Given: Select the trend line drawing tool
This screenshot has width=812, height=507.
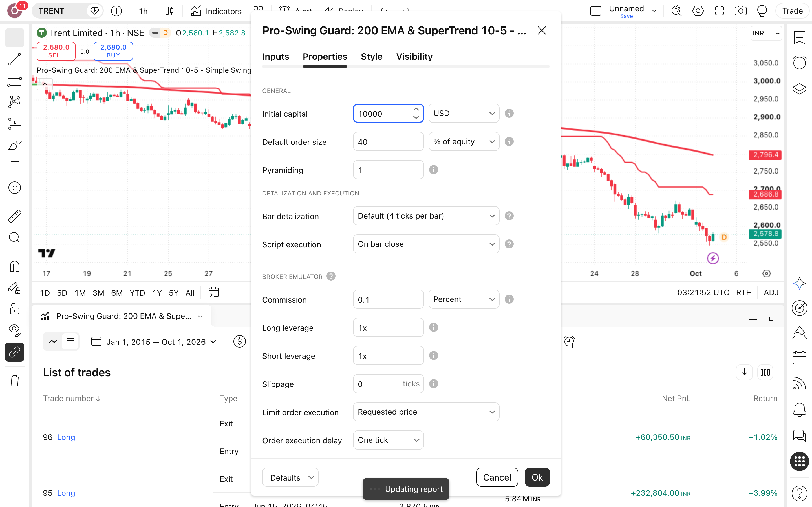Looking at the screenshot, I should click(x=14, y=59).
